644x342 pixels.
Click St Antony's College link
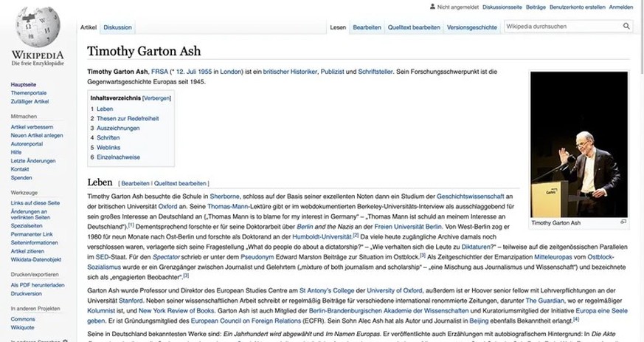click(327, 290)
